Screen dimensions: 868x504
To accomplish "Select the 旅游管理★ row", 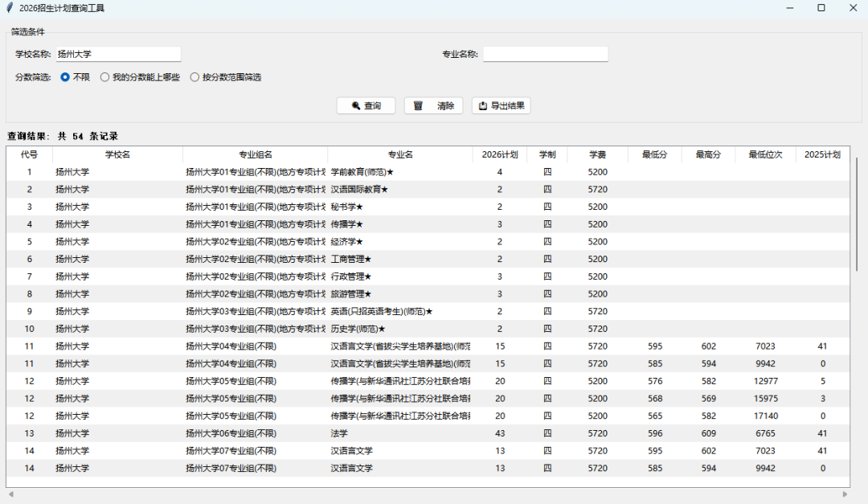I will [x=428, y=294].
